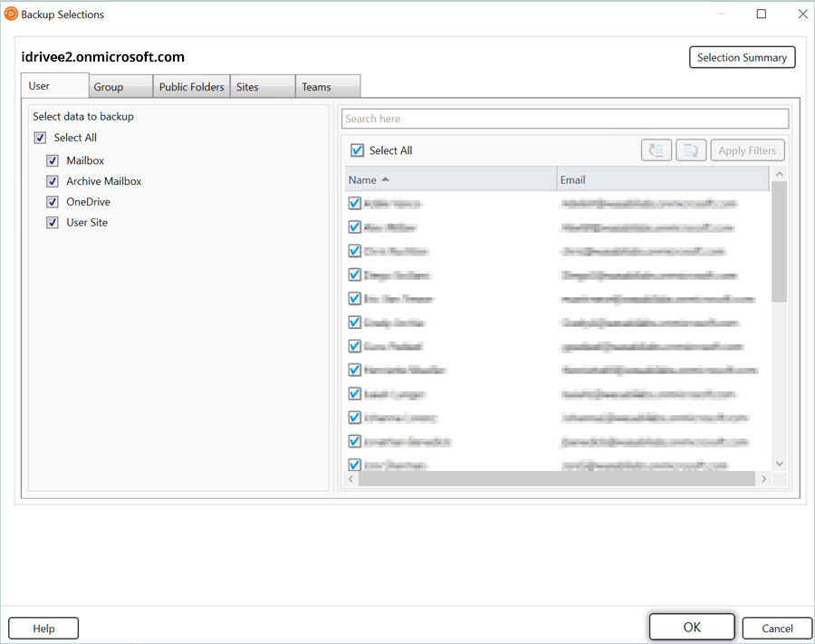
Task: Toggle the Archive Mailbox checkbox
Action: 53,181
